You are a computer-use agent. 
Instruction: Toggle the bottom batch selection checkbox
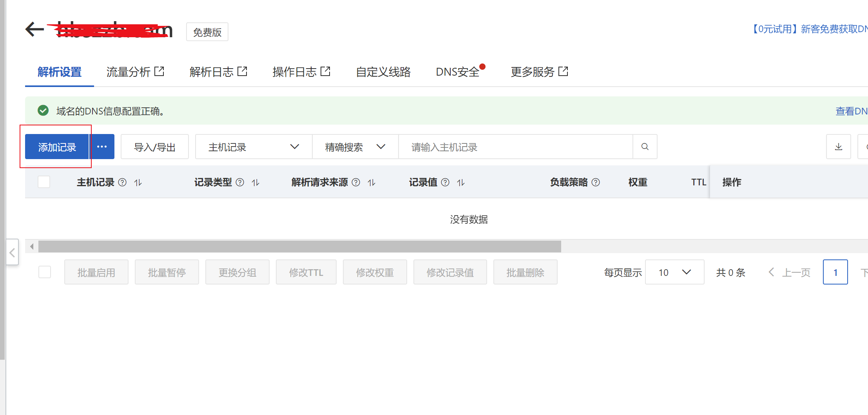[45, 272]
